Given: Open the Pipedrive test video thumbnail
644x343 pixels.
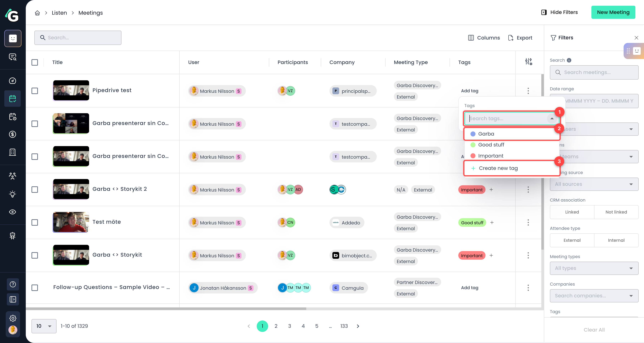Looking at the screenshot, I should (71, 90).
